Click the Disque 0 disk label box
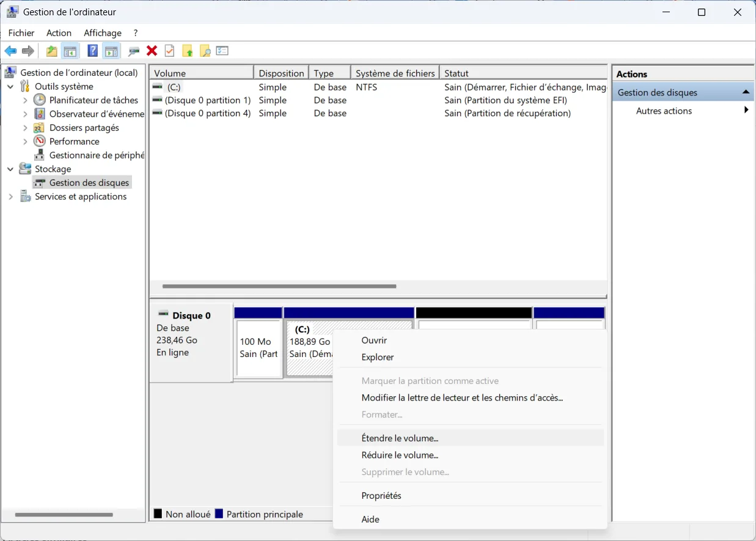Screen dimensions: 756x541 191,343
